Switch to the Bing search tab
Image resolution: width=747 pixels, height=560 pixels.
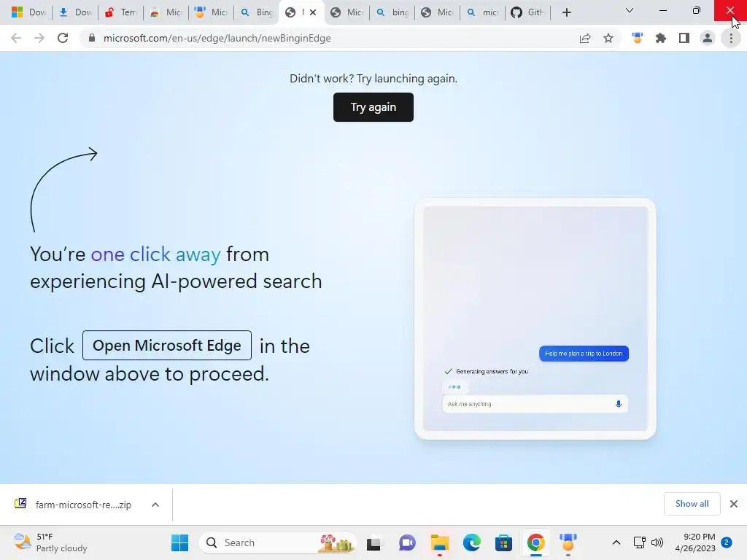pos(257,12)
